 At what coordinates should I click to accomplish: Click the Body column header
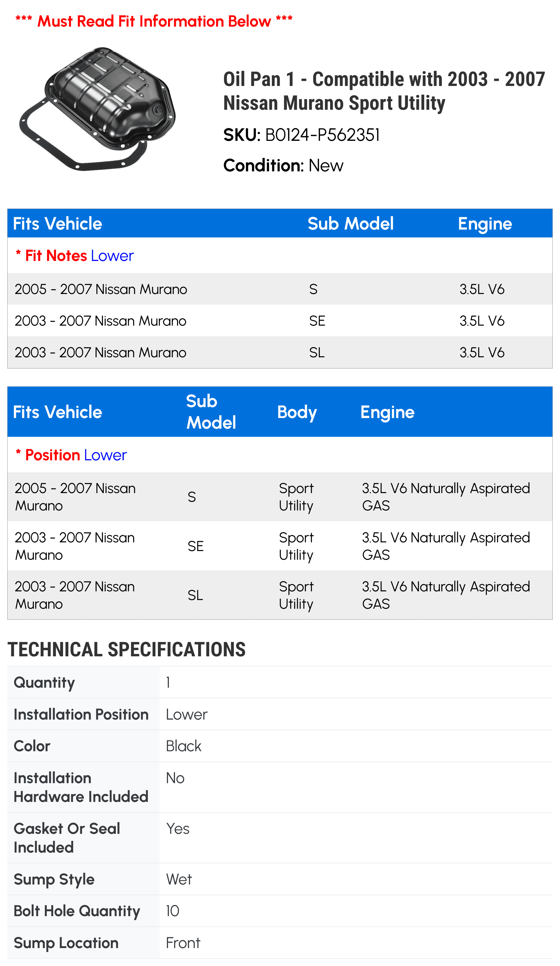[297, 412]
